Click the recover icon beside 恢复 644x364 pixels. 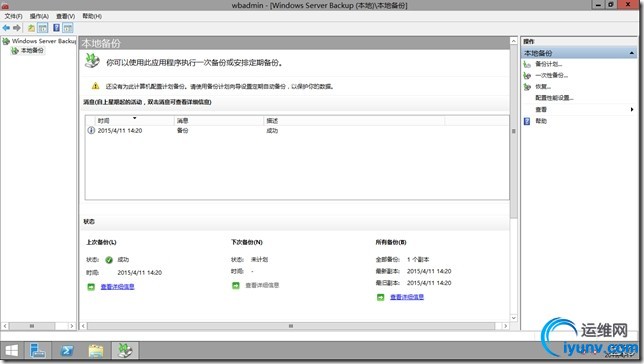(x=527, y=87)
